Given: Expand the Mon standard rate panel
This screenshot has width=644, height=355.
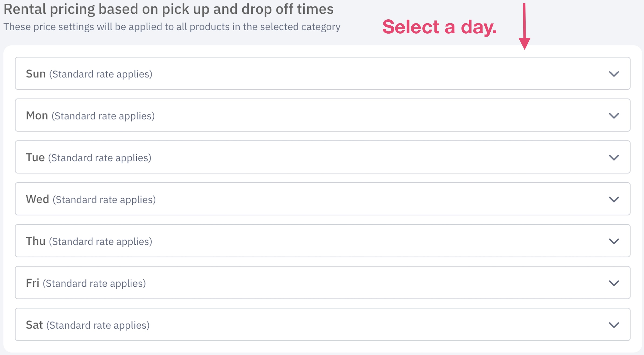Looking at the screenshot, I should pyautogui.click(x=323, y=115).
